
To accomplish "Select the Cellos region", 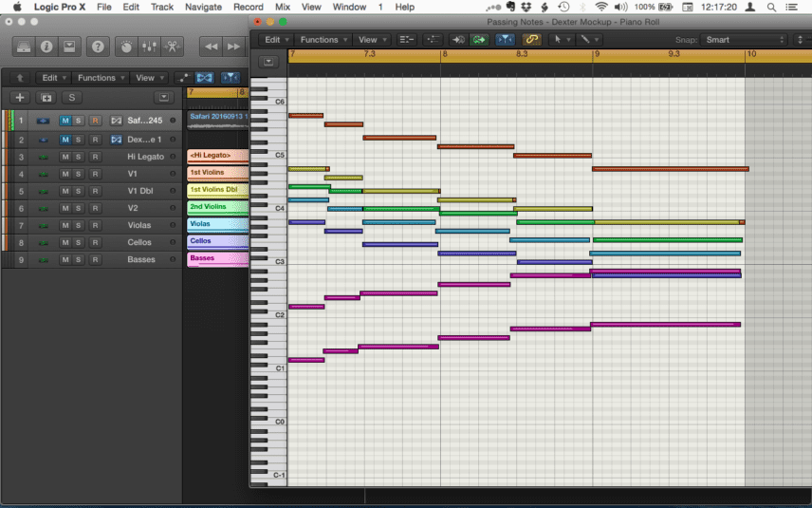I will pyautogui.click(x=217, y=241).
